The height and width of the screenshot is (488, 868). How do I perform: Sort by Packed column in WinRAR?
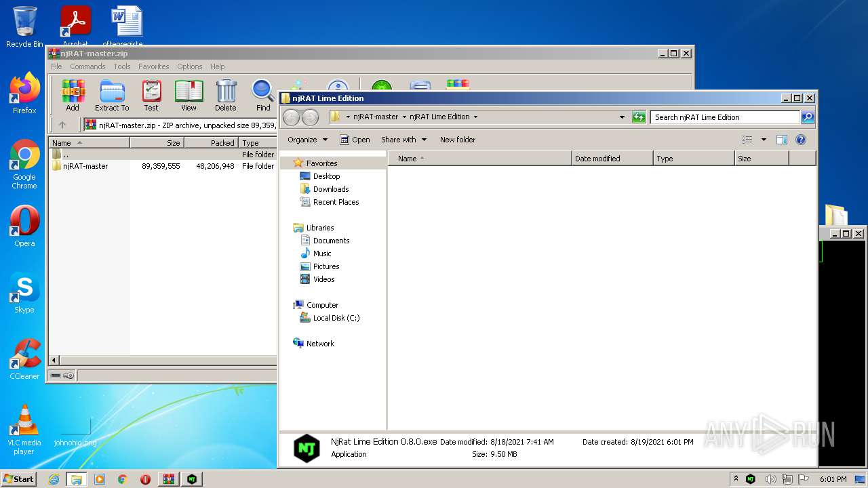pos(211,143)
